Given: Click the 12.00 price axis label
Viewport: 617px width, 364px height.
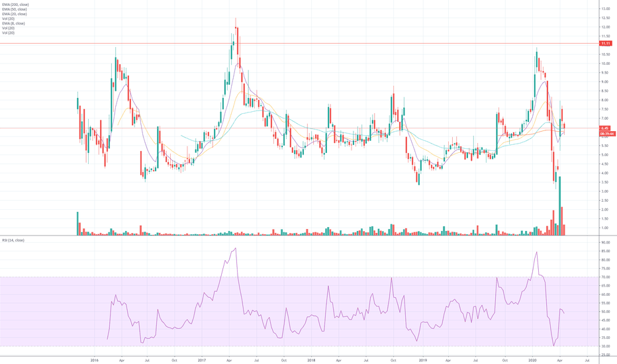Looking at the screenshot, I should pyautogui.click(x=606, y=27).
